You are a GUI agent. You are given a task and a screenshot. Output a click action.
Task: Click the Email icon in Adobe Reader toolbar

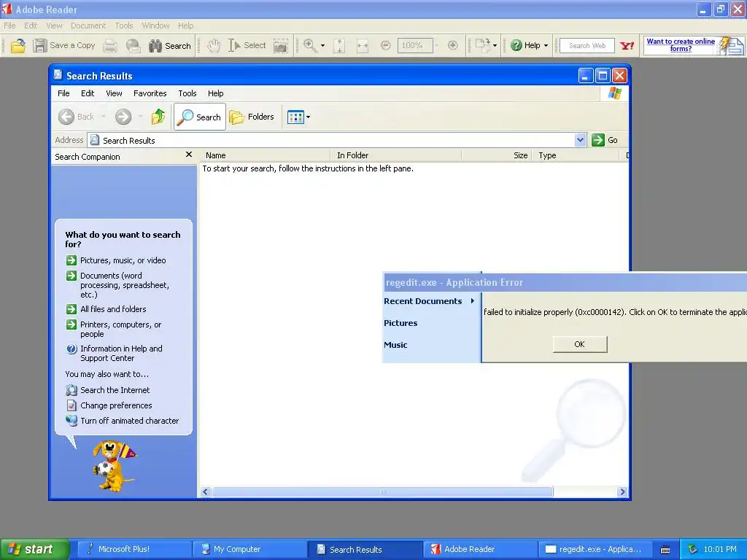(133, 46)
